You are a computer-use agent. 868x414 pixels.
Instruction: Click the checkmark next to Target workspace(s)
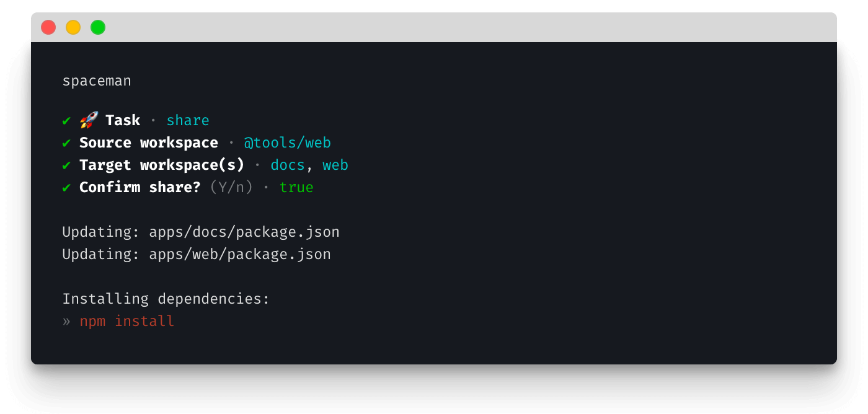point(66,165)
